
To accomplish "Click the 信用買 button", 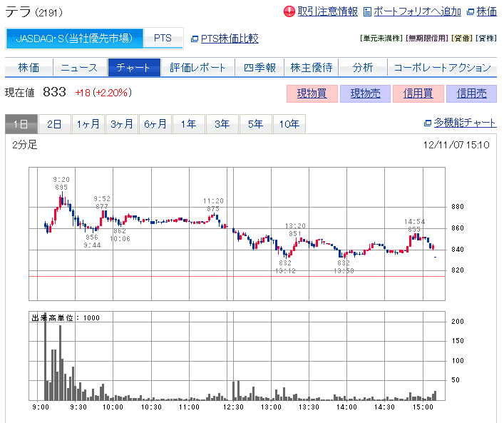I will 418,93.
